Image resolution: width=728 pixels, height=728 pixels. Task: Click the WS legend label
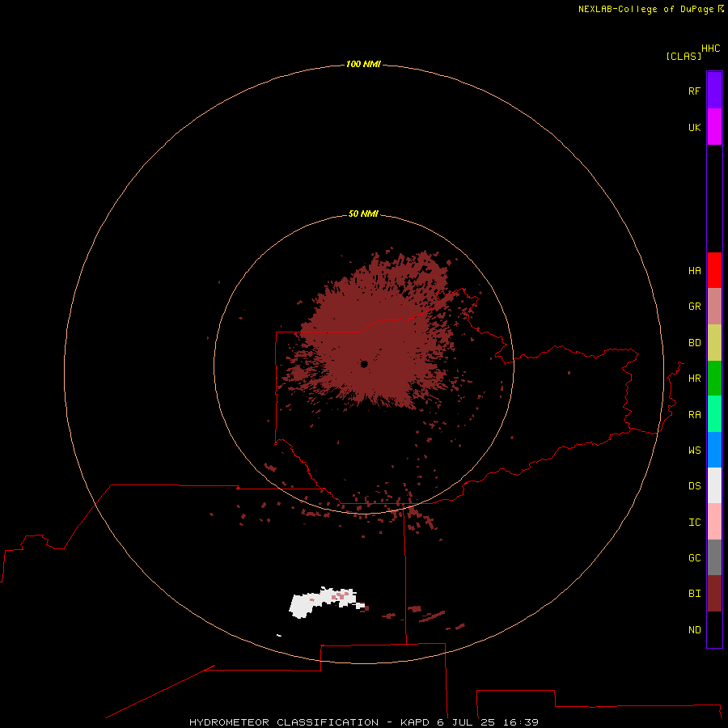point(694,450)
